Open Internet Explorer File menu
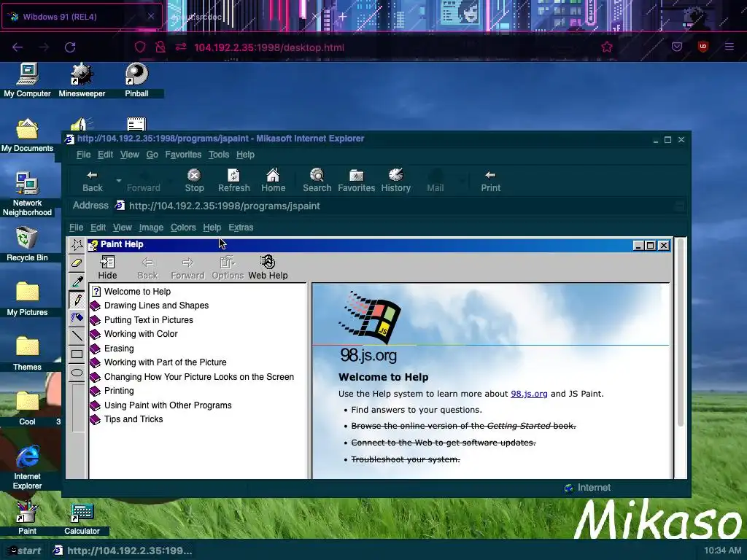Viewport: 747px width, 560px height. [83, 155]
